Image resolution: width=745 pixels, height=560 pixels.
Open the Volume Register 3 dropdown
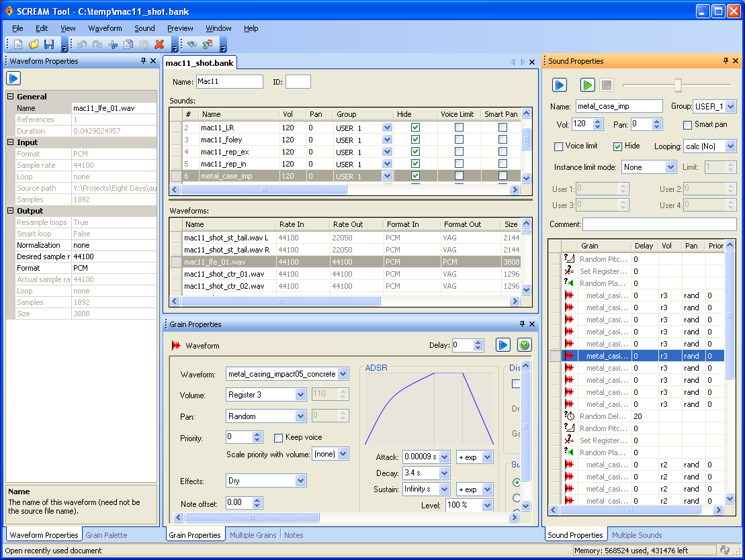click(300, 395)
